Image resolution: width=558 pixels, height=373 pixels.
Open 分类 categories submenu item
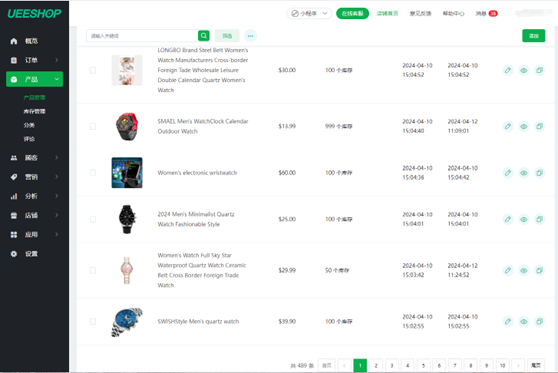tap(29, 125)
